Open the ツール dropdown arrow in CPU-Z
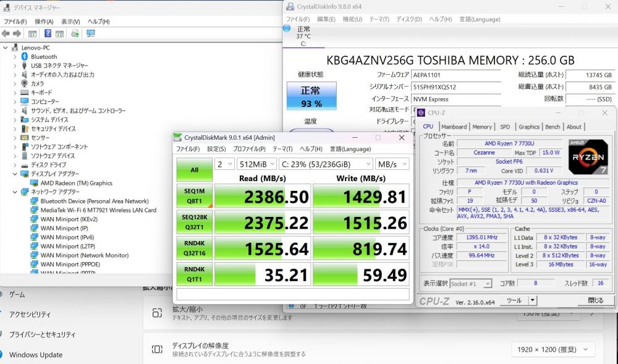Screen dimensions: 618x364 pos(533,300)
